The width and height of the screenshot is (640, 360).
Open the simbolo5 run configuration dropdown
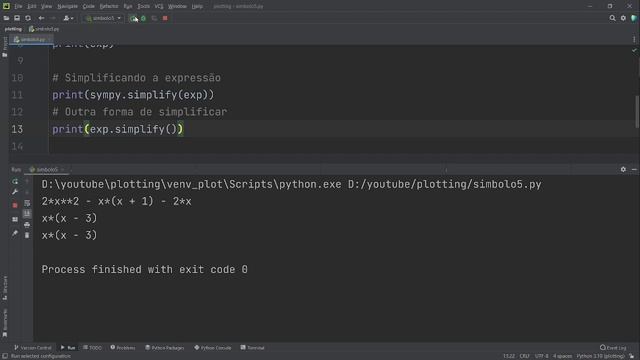pos(104,18)
